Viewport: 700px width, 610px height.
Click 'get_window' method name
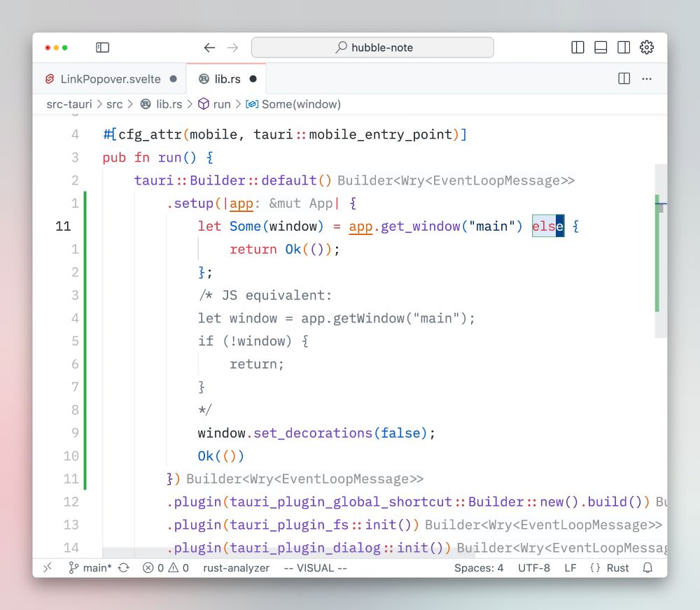tap(420, 226)
